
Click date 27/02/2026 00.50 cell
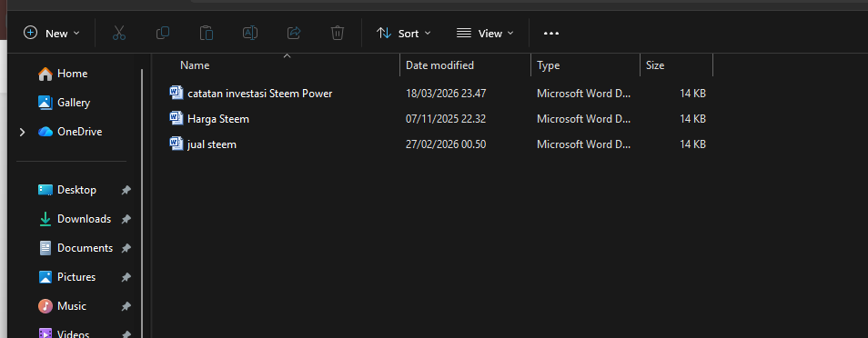[446, 144]
